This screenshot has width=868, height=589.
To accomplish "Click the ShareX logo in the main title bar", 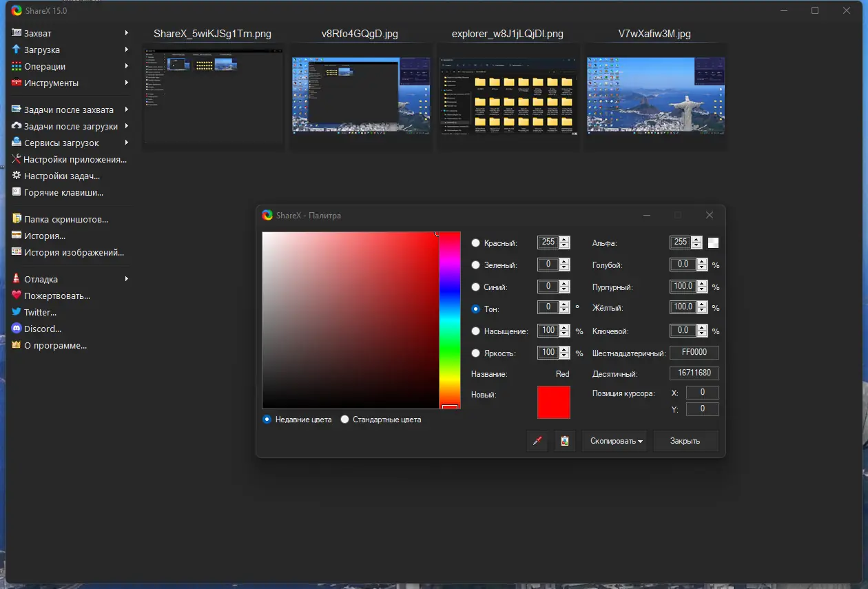I will [17, 10].
